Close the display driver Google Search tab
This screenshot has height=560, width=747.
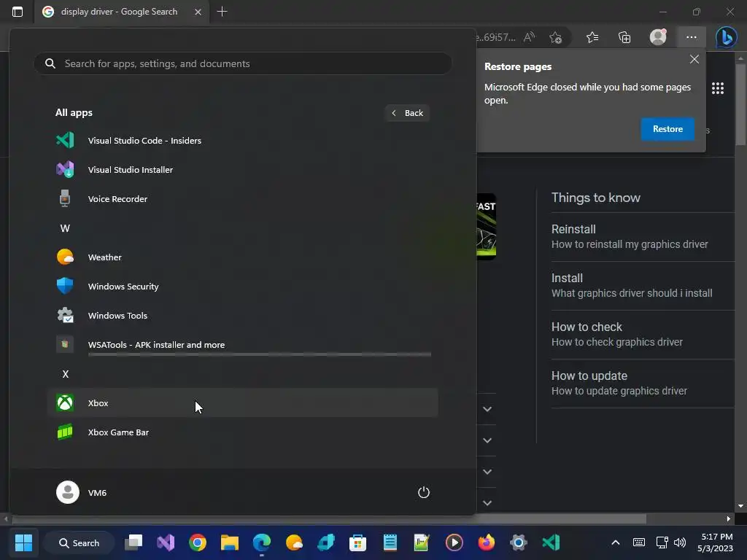[198, 12]
